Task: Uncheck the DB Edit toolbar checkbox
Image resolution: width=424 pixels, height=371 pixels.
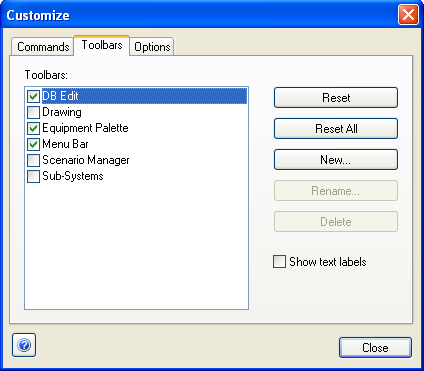Action: (33, 96)
